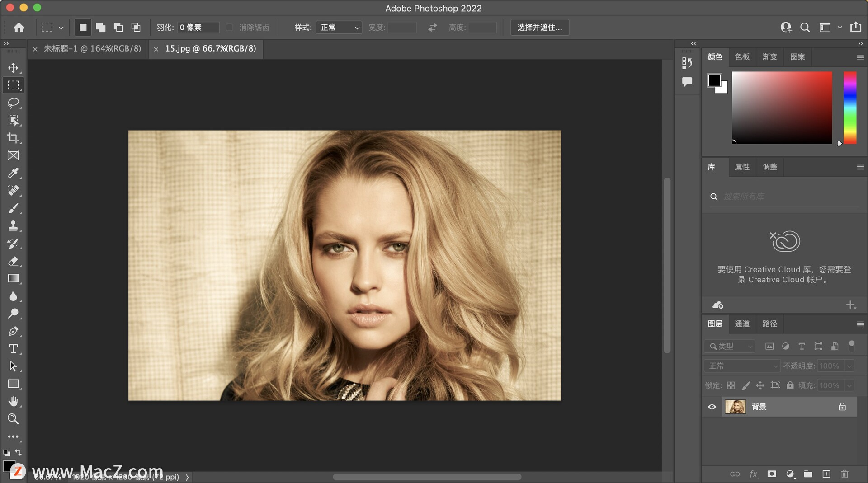Click the 羽化 feather input field
The width and height of the screenshot is (868, 483).
click(x=198, y=28)
